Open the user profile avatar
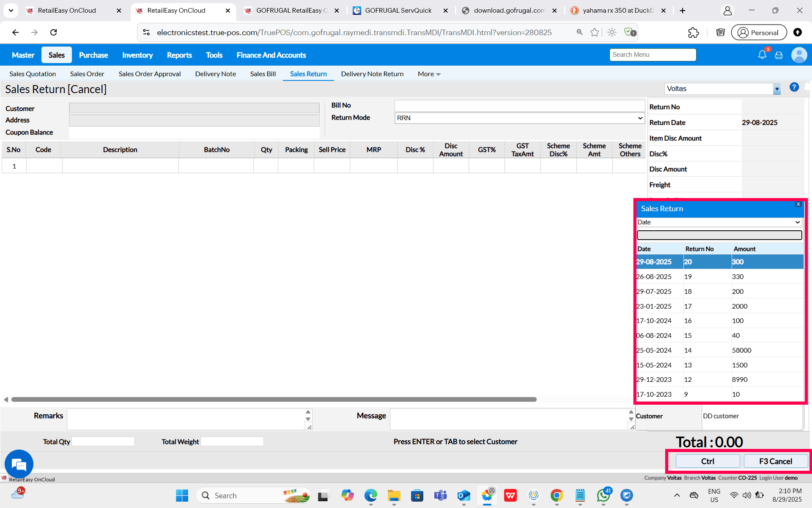 coord(798,55)
